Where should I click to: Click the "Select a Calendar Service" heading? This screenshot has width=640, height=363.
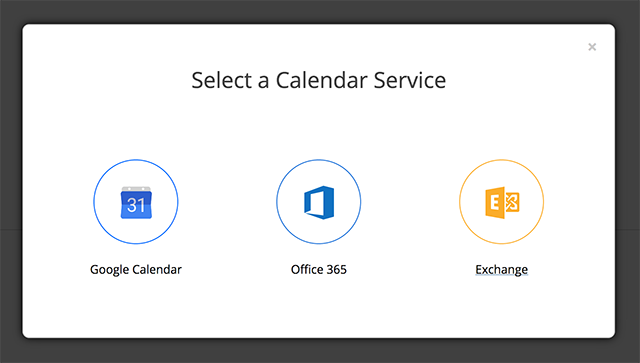(x=319, y=80)
